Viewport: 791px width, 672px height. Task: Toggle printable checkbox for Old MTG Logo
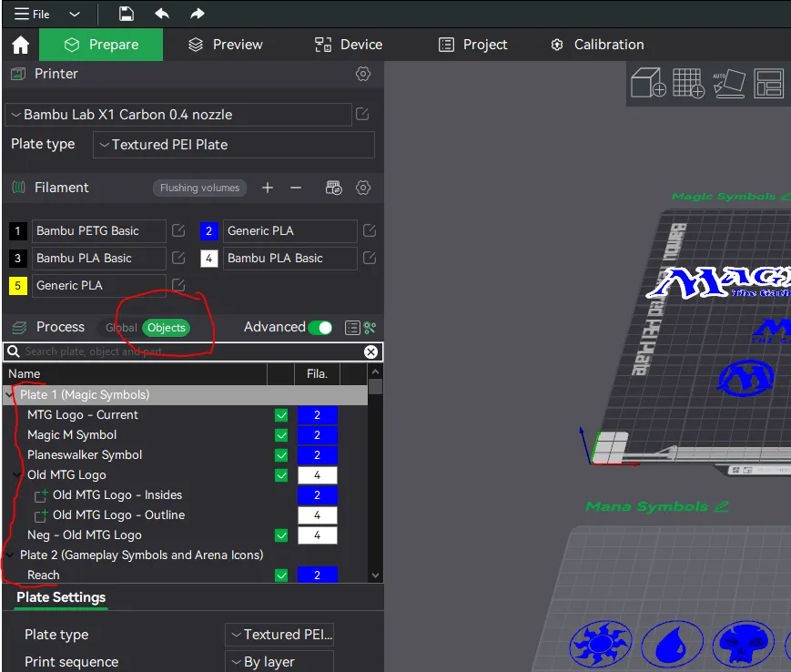281,475
